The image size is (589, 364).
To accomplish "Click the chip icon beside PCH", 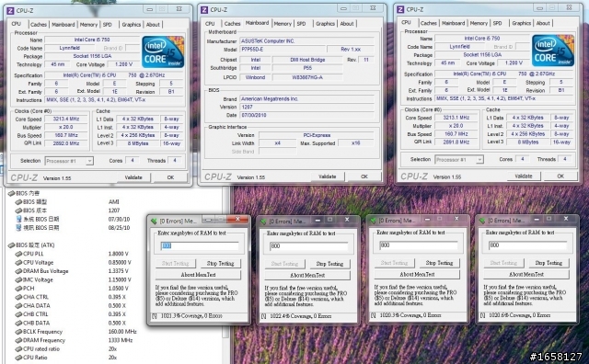I will click(x=18, y=289).
